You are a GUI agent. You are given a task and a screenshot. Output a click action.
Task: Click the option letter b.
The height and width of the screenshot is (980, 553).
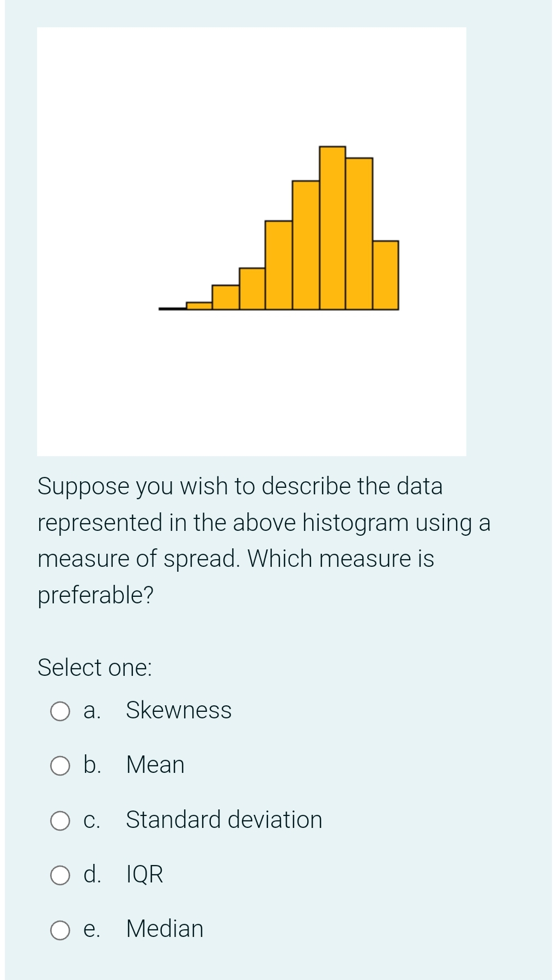click(x=92, y=765)
